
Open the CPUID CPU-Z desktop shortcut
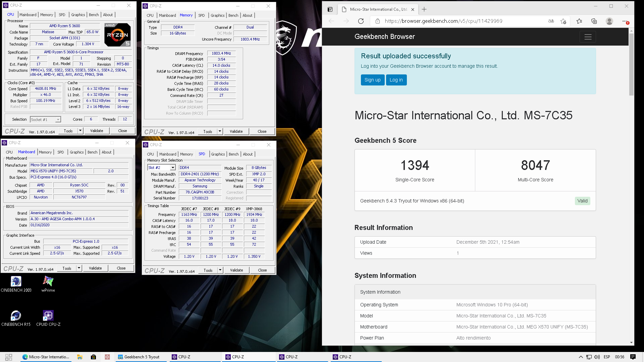tap(48, 318)
